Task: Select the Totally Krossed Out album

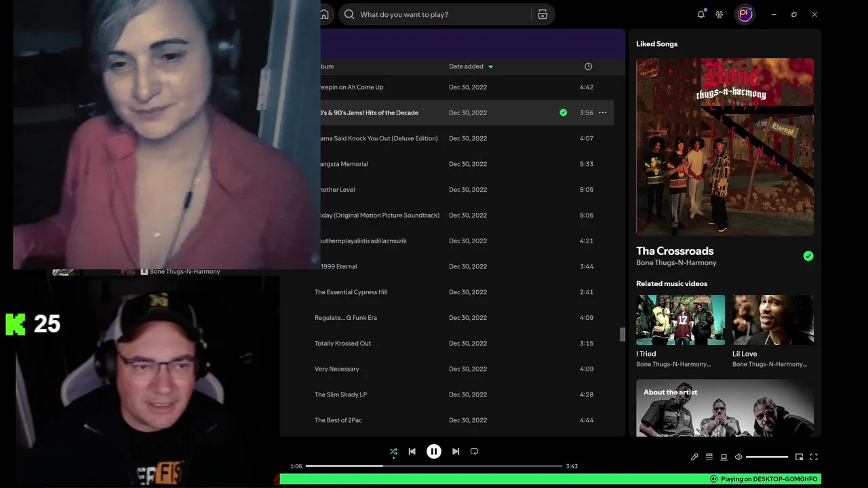Action: pyautogui.click(x=342, y=344)
